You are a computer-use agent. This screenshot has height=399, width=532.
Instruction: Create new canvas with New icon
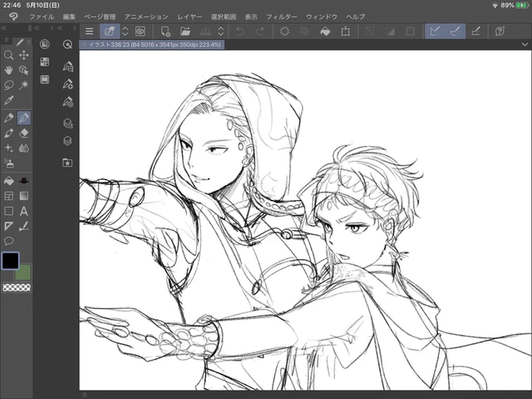pos(165,31)
